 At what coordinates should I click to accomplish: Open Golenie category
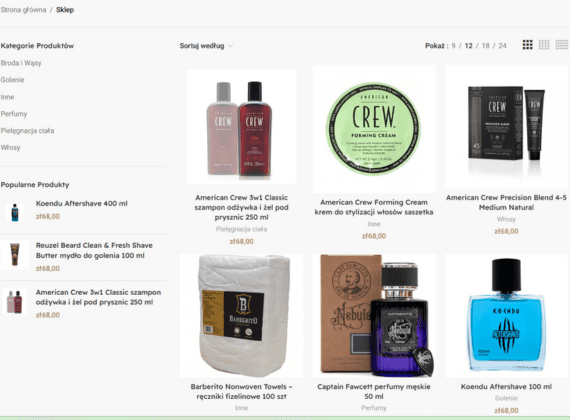[x=12, y=80]
